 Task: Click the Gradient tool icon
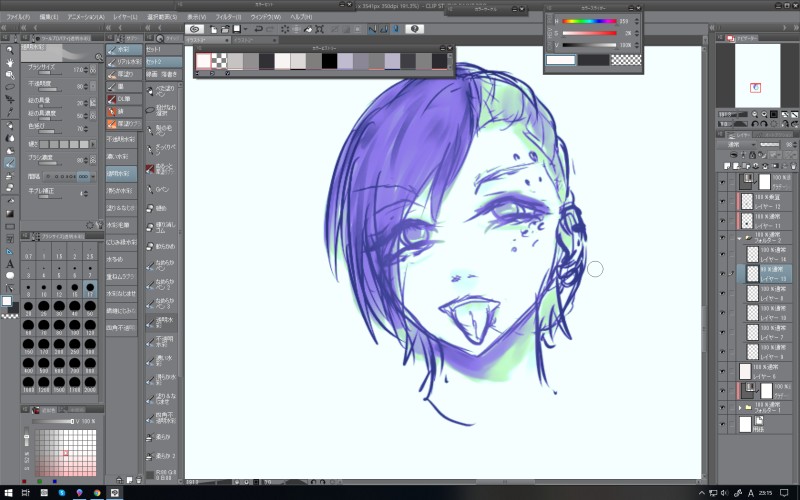click(x=10, y=213)
